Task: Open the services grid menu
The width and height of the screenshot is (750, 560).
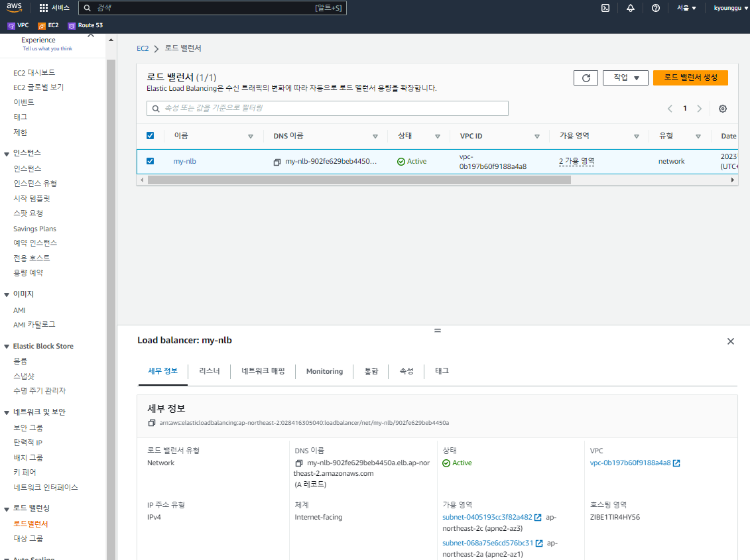Action: (x=44, y=8)
